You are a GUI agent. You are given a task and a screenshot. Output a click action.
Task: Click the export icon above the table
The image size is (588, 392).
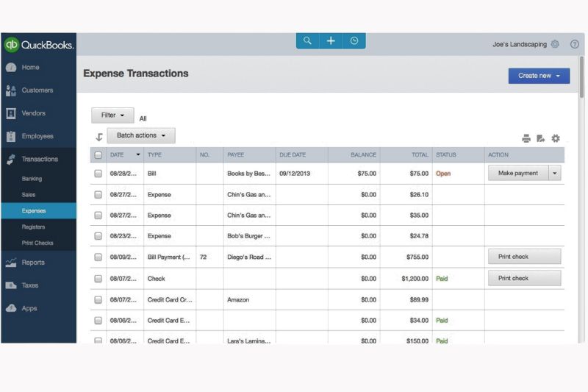(541, 138)
